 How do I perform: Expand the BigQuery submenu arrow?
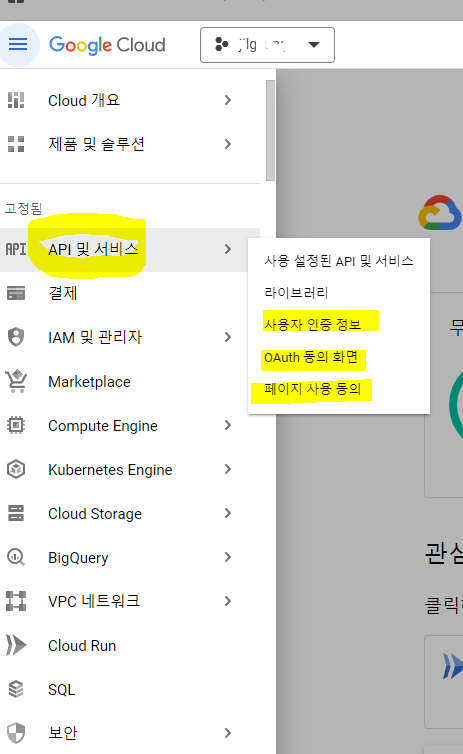coord(228,557)
